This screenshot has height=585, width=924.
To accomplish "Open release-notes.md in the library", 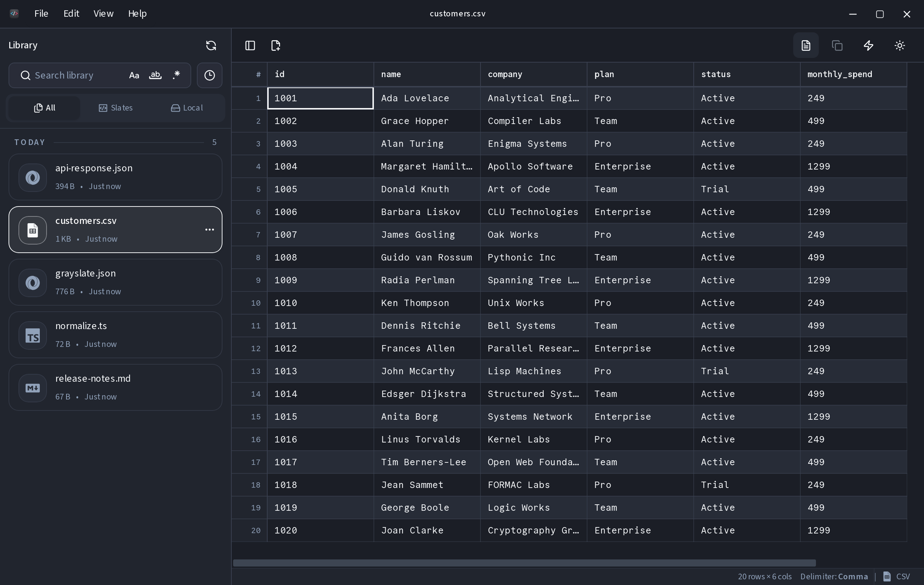I will click(x=116, y=387).
